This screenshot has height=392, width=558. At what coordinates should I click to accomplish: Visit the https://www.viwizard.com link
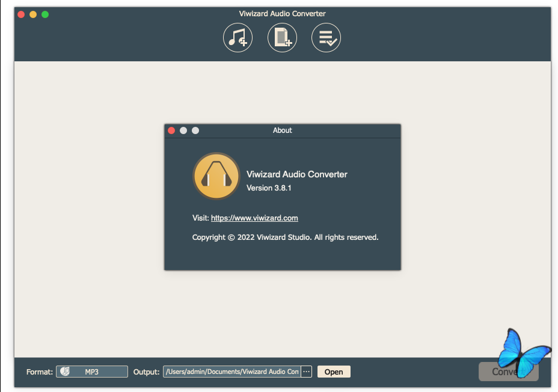(254, 218)
